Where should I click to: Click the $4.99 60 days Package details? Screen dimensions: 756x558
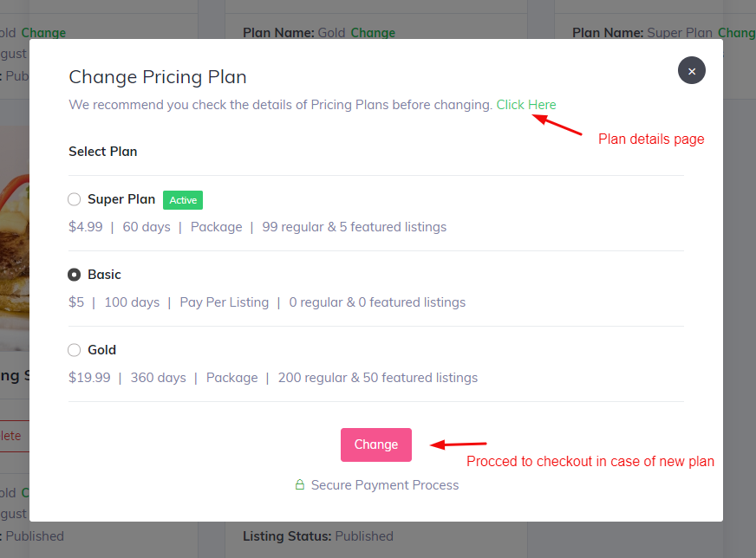(x=257, y=227)
